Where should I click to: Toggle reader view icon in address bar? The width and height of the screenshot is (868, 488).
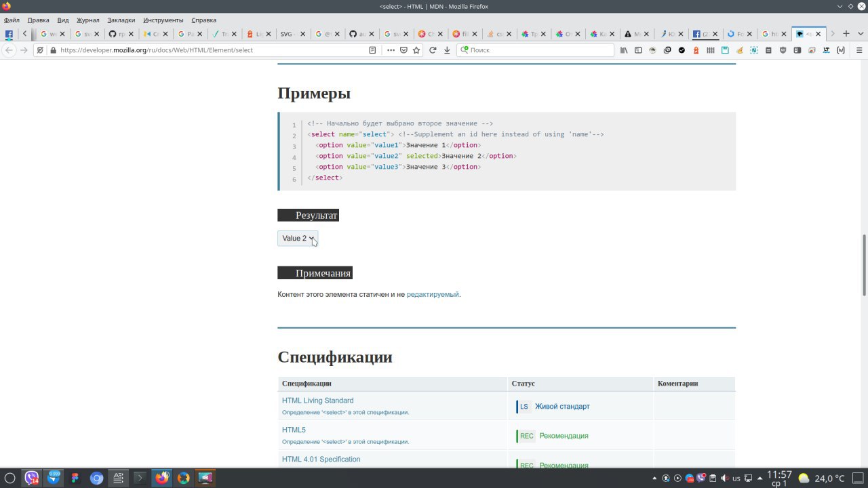tap(372, 50)
